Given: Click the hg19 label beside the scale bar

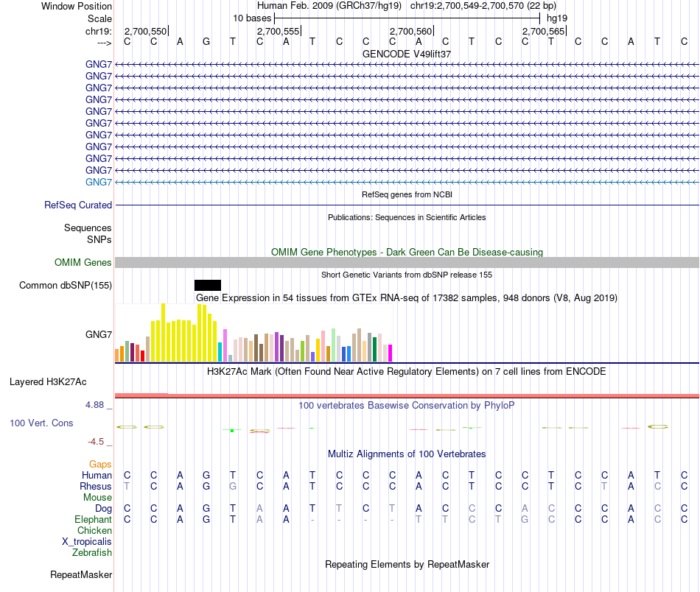Looking at the screenshot, I should [x=557, y=18].
